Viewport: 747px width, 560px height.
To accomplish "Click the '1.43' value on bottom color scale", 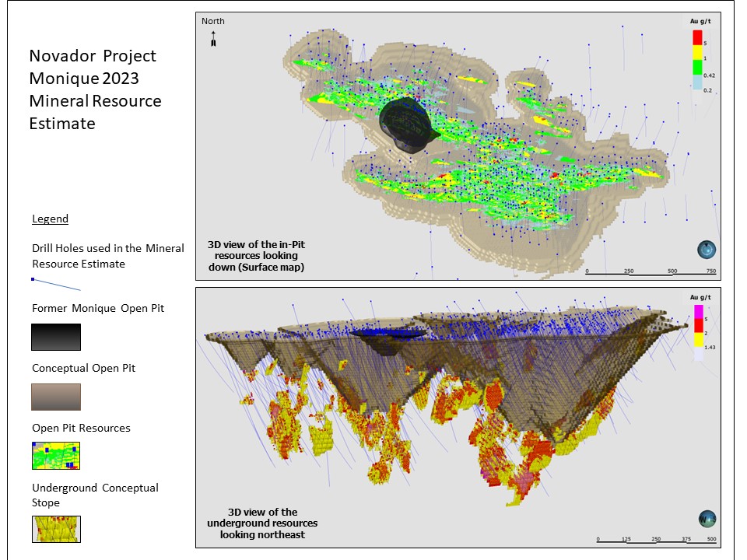I will coord(710,347).
